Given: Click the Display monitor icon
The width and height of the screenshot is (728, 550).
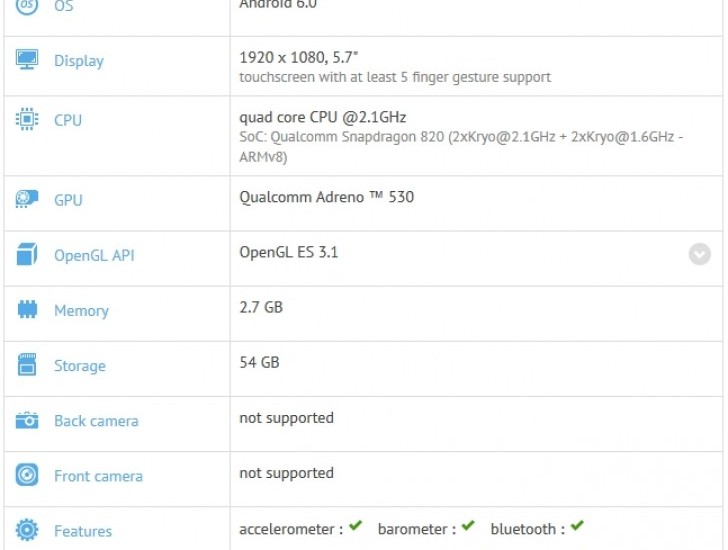Looking at the screenshot, I should (27, 60).
